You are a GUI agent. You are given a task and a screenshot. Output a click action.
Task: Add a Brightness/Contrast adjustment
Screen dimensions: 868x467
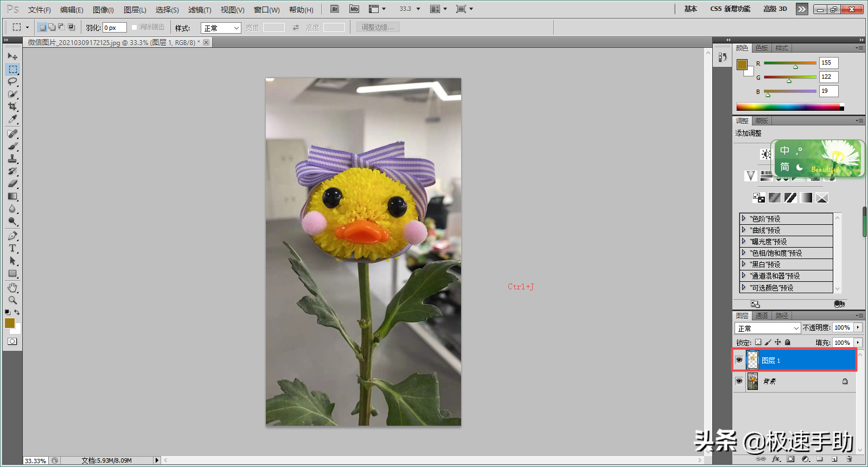pos(765,154)
